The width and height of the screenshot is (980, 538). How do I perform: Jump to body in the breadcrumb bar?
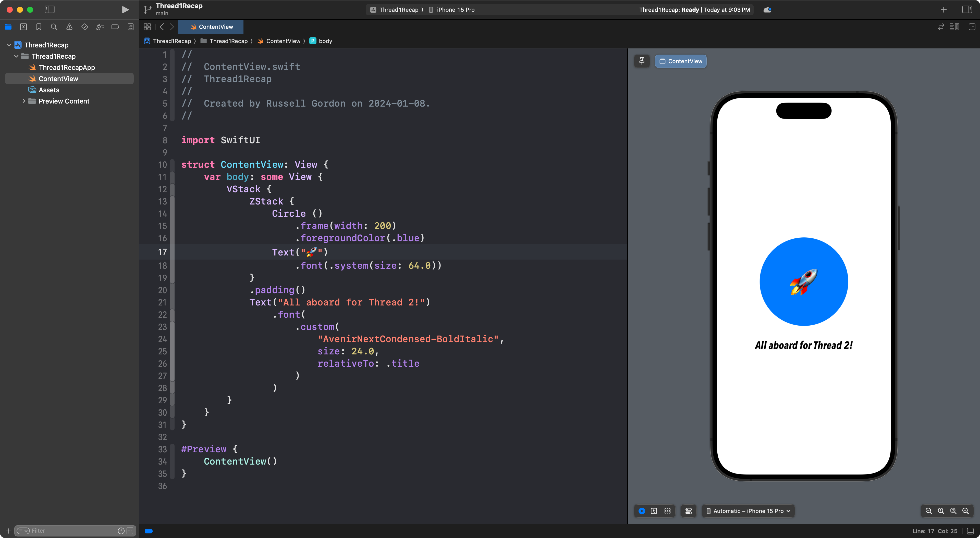tap(325, 41)
